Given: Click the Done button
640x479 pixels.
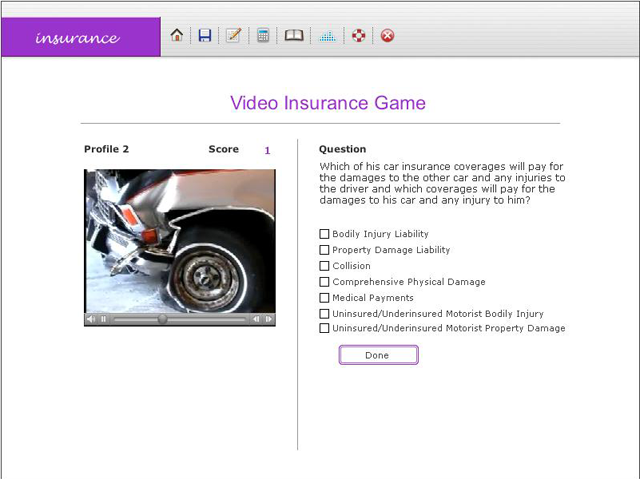Looking at the screenshot, I should point(378,355).
